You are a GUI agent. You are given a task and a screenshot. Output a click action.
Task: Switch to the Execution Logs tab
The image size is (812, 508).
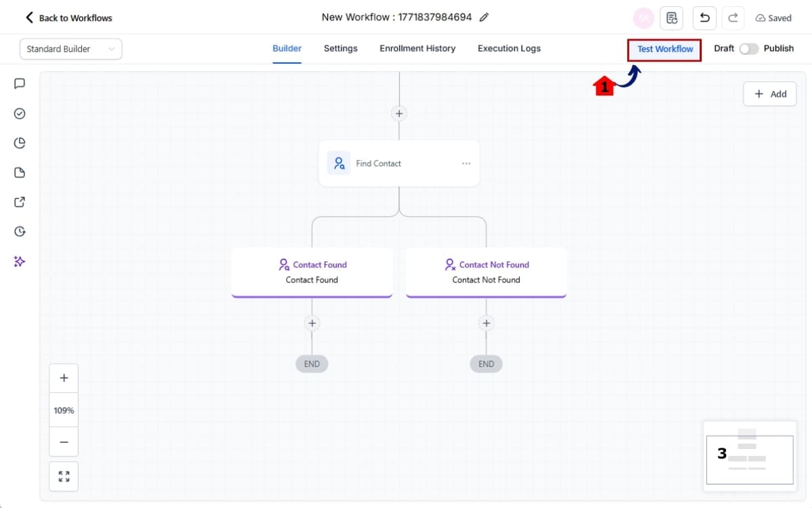(x=509, y=49)
